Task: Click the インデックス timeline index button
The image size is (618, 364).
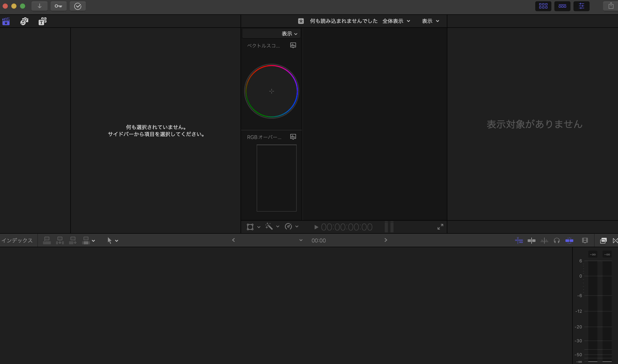Action: pos(17,240)
